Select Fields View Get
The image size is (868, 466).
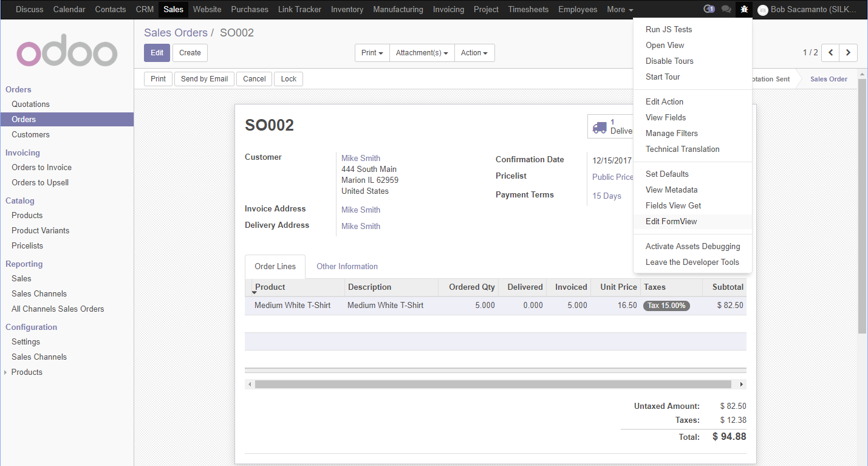tap(692, 205)
